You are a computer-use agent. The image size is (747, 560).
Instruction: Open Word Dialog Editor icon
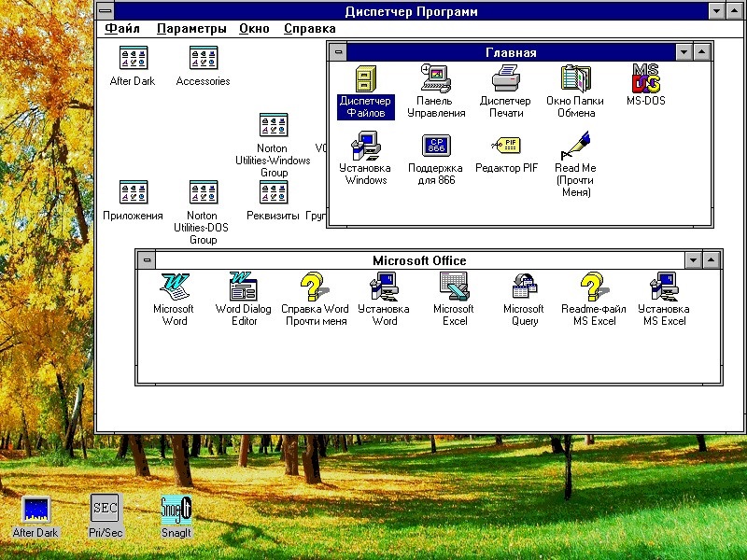[243, 287]
